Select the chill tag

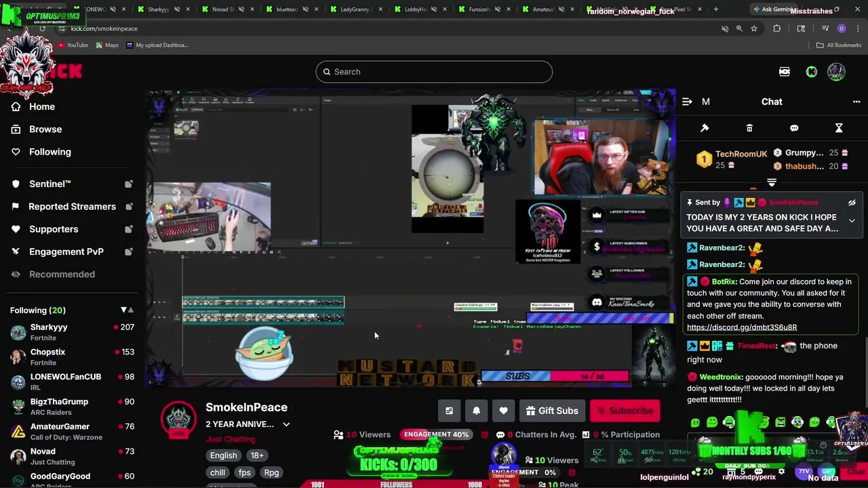(218, 472)
